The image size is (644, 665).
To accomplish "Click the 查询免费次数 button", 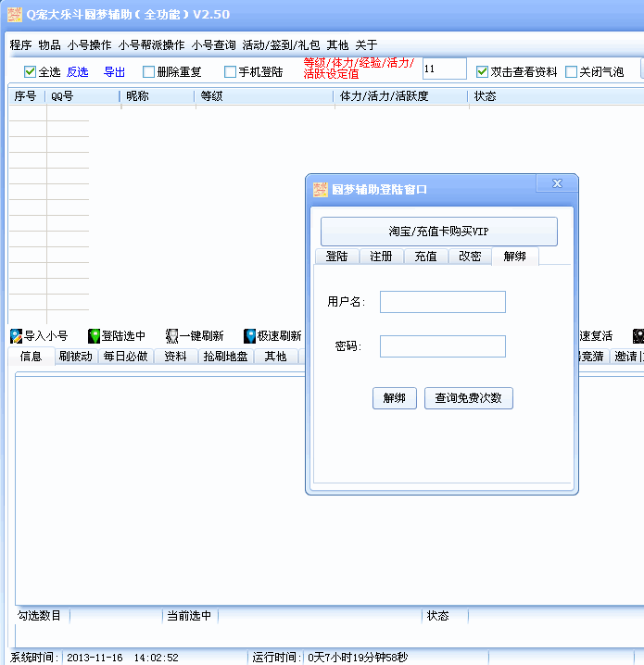I will click(468, 398).
